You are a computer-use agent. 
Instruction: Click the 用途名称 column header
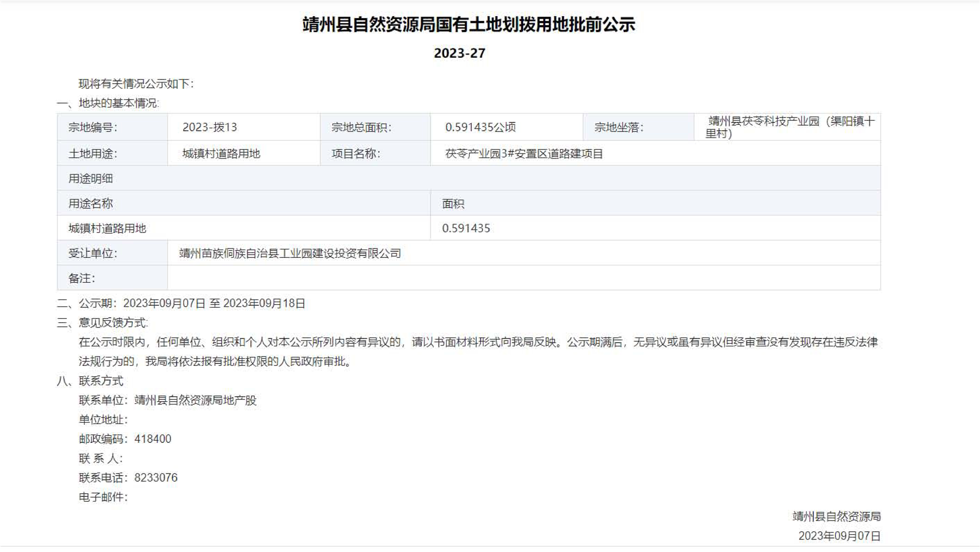point(244,203)
